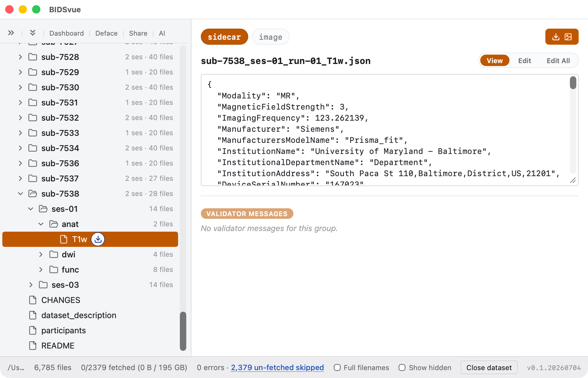Viewport: 588px width, 378px height.
Task: Click the README file icon
Action: [33, 346]
